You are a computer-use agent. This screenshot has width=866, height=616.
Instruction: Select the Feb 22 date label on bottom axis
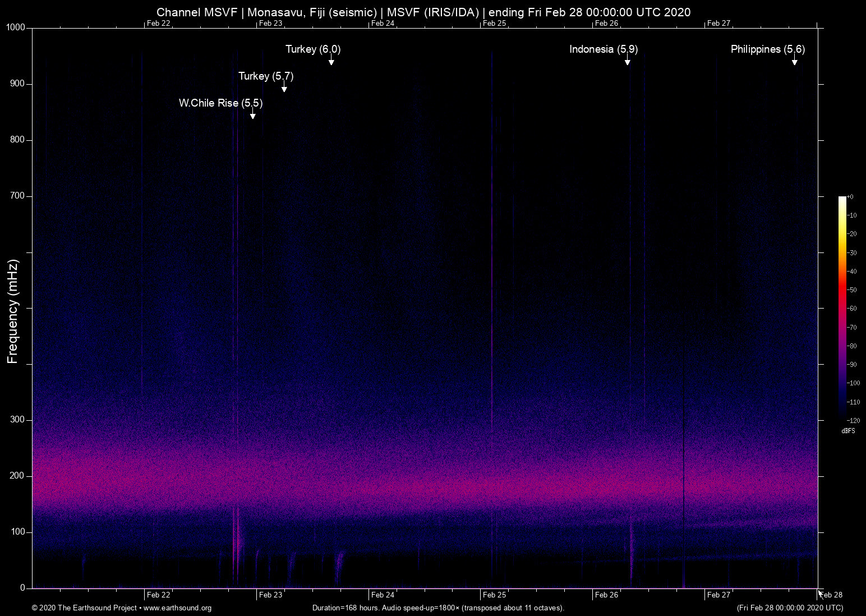point(158,595)
